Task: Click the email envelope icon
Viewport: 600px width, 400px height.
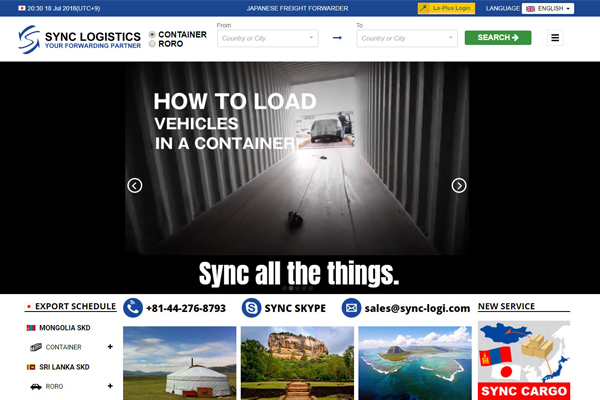Action: coord(351,308)
